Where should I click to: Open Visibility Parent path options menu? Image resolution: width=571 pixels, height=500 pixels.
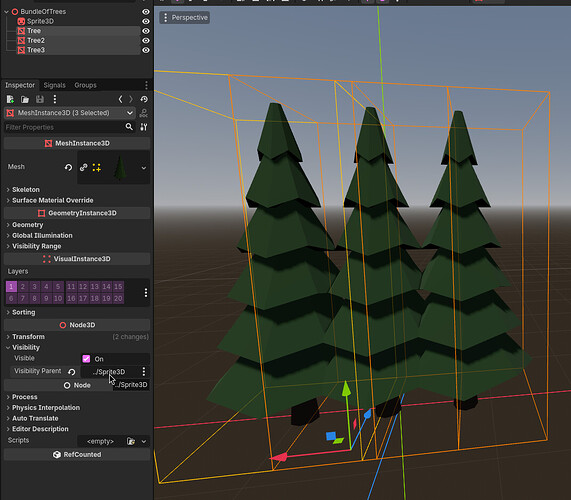tap(144, 371)
